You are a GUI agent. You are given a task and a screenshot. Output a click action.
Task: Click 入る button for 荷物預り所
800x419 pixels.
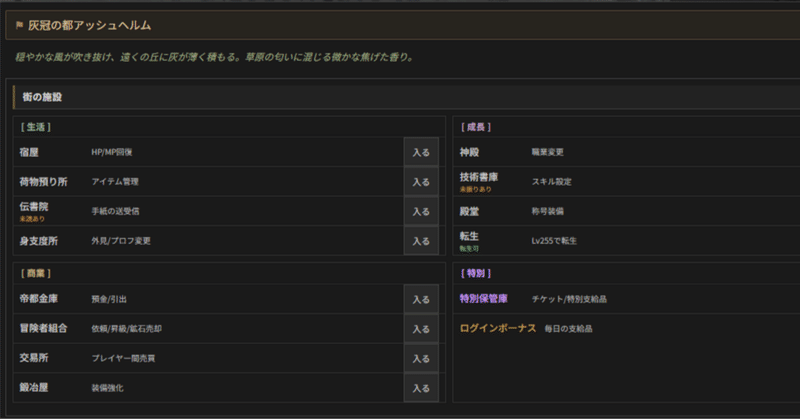click(x=421, y=182)
